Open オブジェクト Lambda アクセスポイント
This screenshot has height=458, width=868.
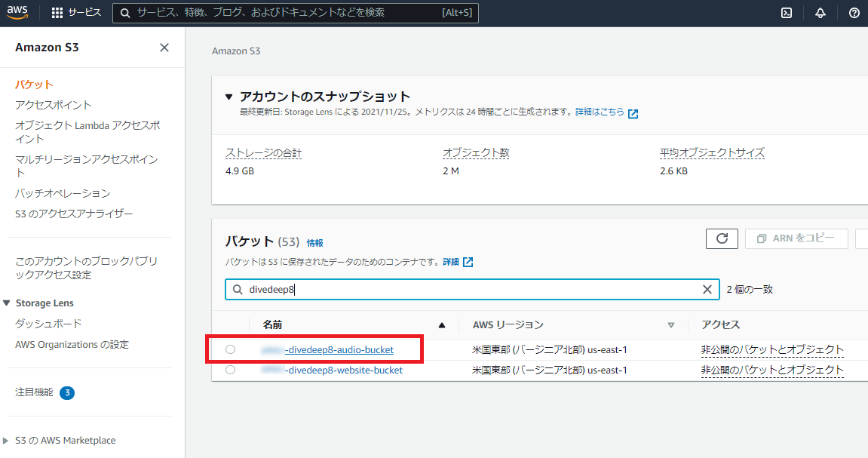pyautogui.click(x=87, y=132)
